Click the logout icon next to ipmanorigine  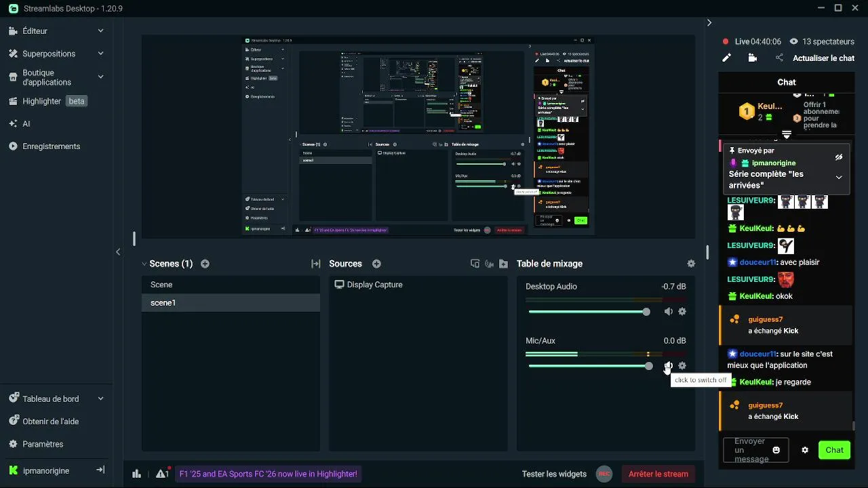(x=100, y=470)
